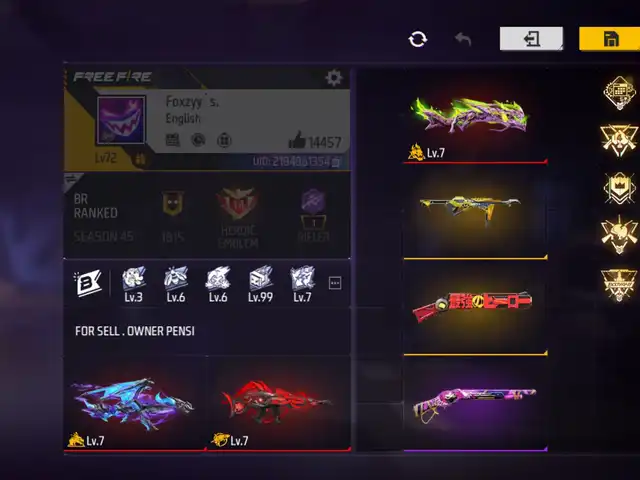Select the Lv.3 pet skill icon

click(133, 284)
